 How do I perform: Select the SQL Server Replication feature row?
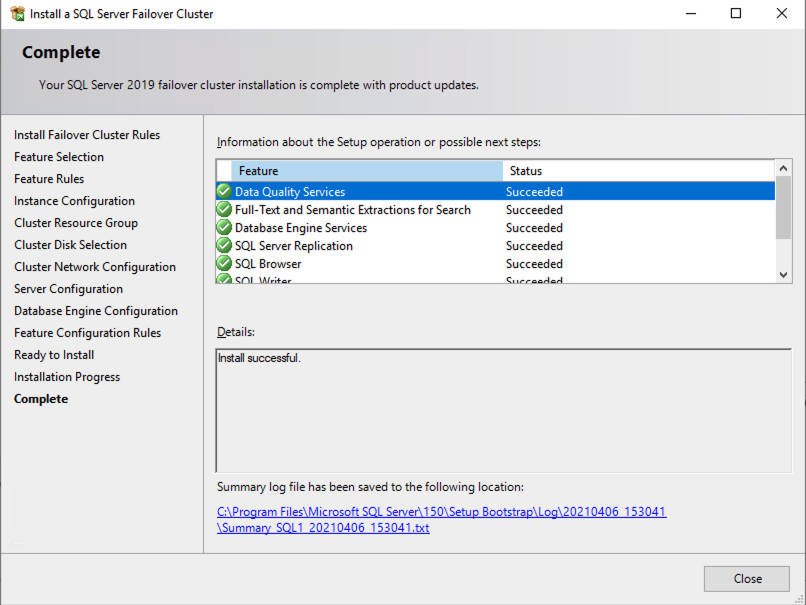pos(294,246)
